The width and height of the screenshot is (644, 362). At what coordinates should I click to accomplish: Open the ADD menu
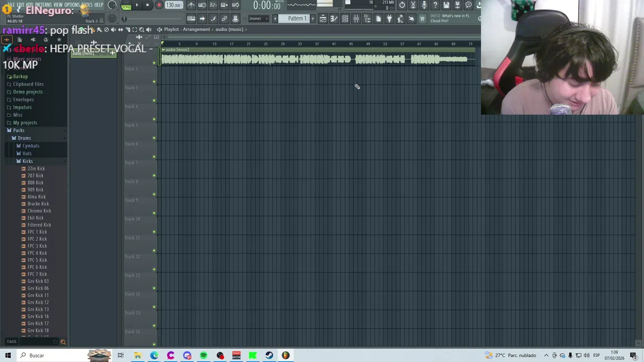tap(30, 5)
